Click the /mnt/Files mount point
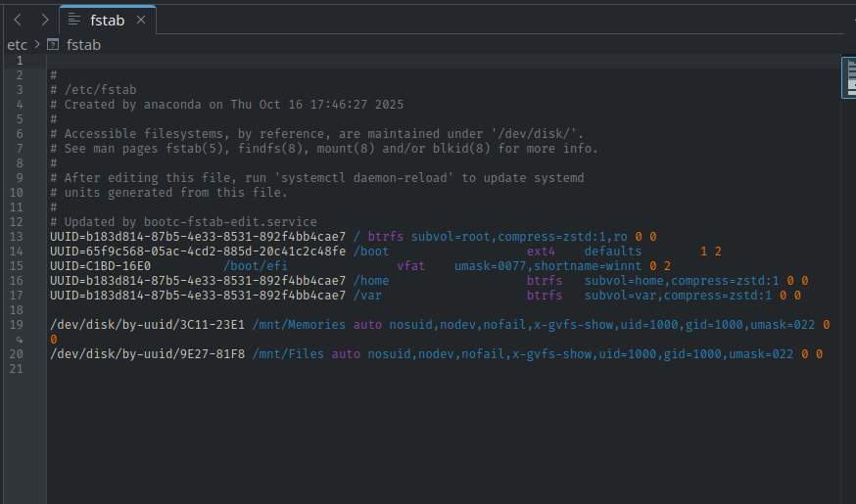 [x=288, y=354]
